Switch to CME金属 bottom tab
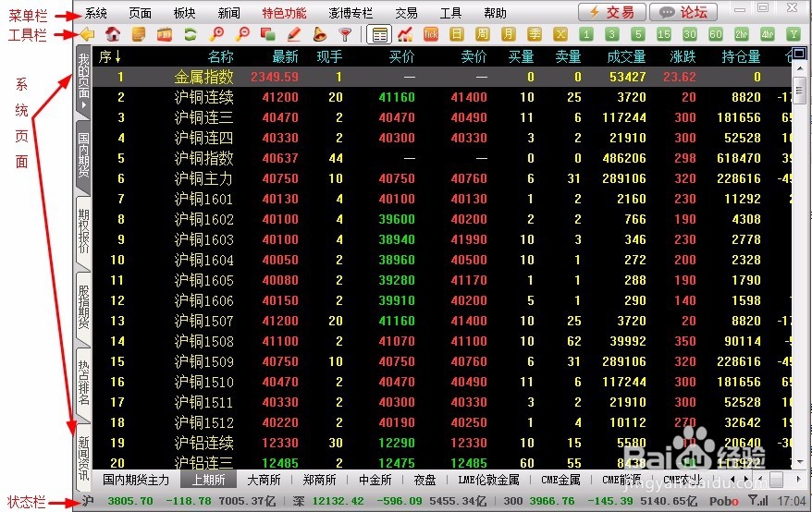This screenshot has width=812, height=512. (x=560, y=480)
